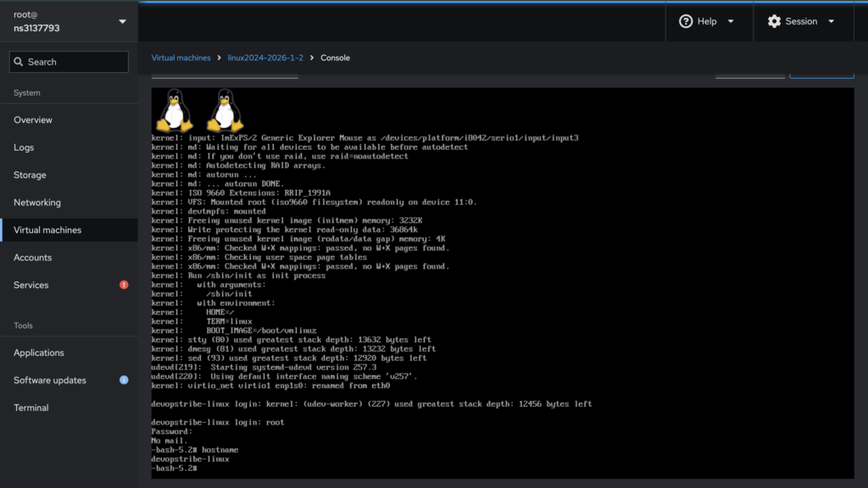Click the Virtual machines breadcrumb link
The width and height of the screenshot is (868, 488).
pos(181,58)
